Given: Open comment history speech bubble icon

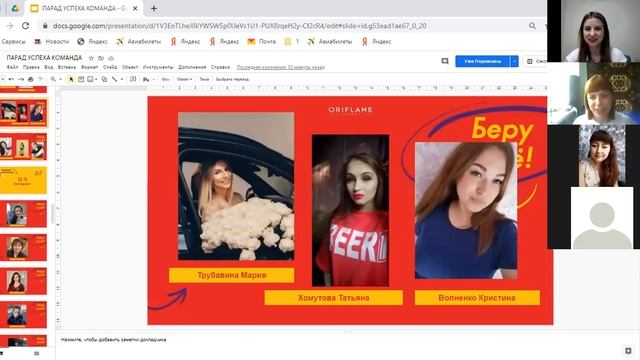Looking at the screenshot, I should [445, 61].
